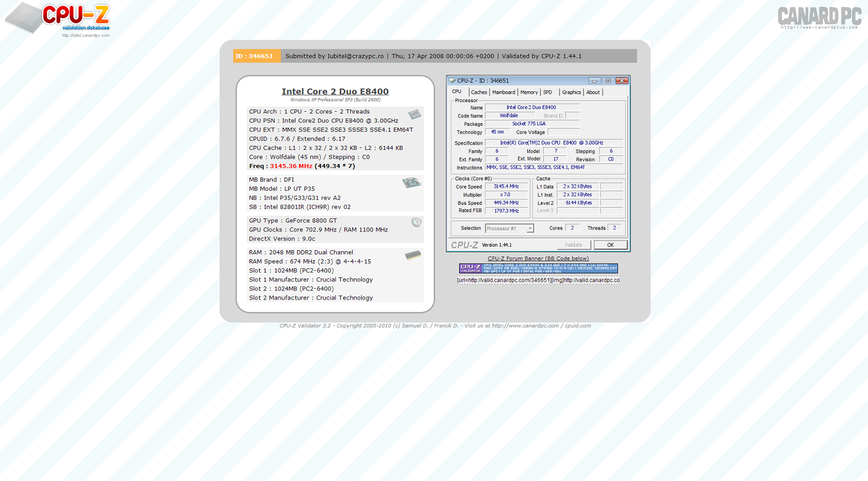Click the Code Name field Wolfdale
The image size is (868, 481).
pos(509,116)
